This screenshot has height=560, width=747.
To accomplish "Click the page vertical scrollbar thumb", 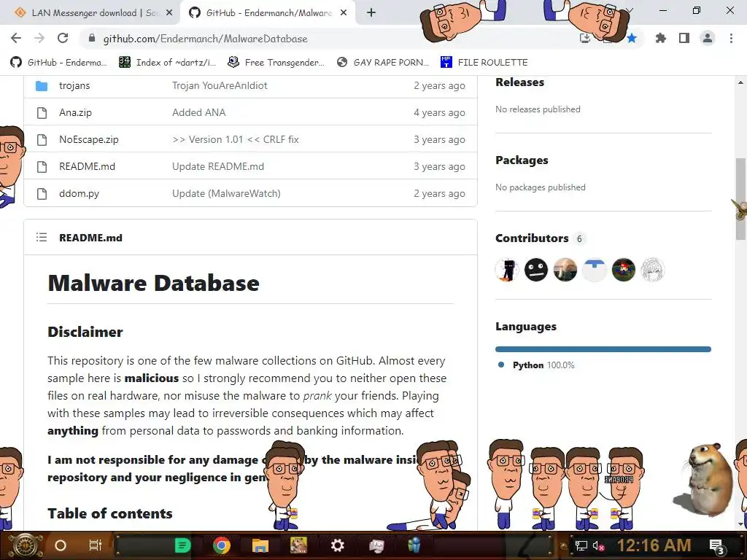I will point(740,199).
